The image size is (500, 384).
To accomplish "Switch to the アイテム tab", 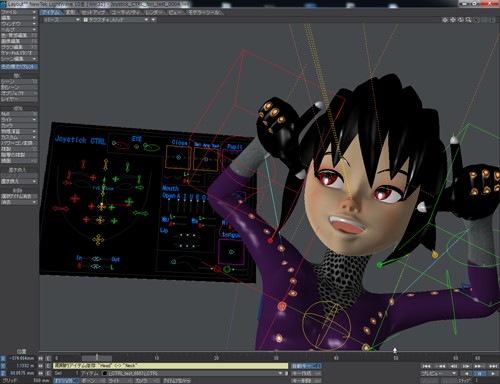I will coord(51,12).
